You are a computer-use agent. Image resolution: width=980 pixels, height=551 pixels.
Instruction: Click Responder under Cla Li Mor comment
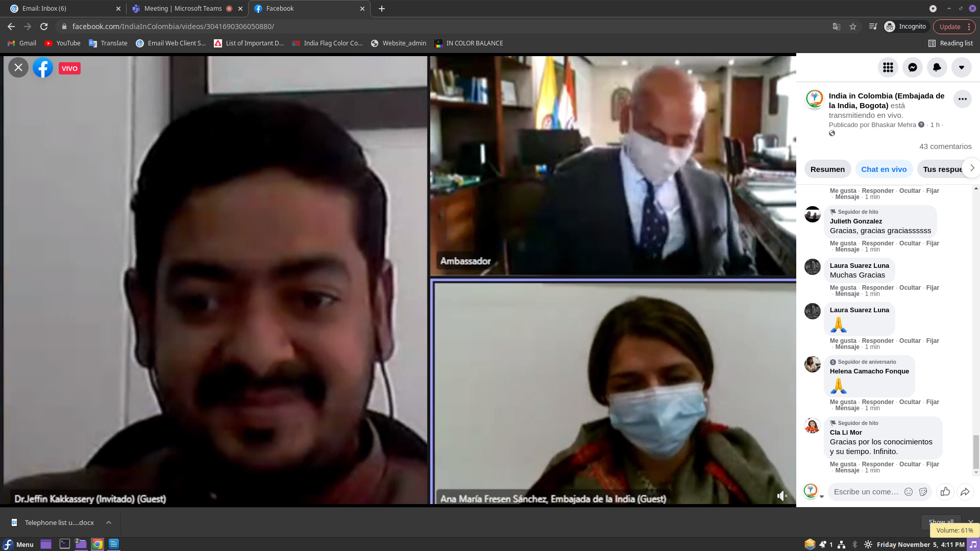(877, 464)
